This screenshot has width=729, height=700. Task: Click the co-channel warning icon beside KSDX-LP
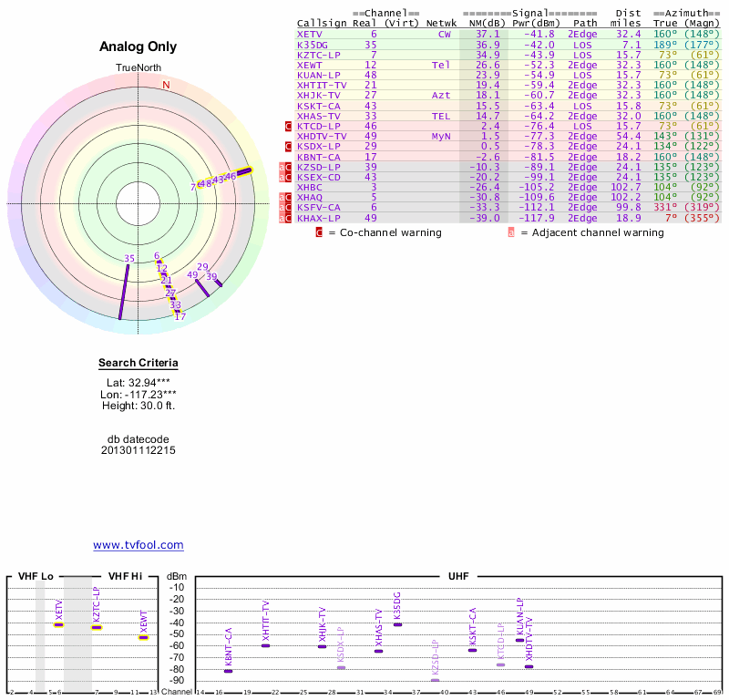tap(288, 147)
